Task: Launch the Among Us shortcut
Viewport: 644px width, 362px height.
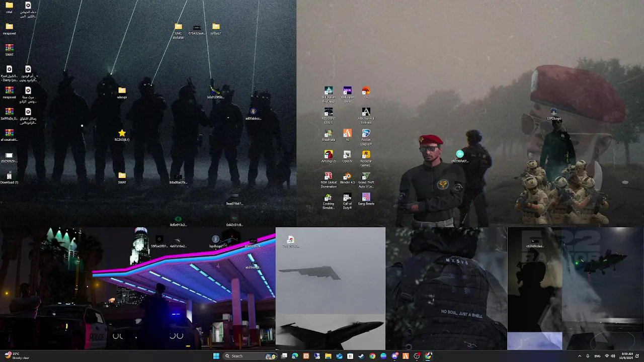Action: (x=329, y=157)
